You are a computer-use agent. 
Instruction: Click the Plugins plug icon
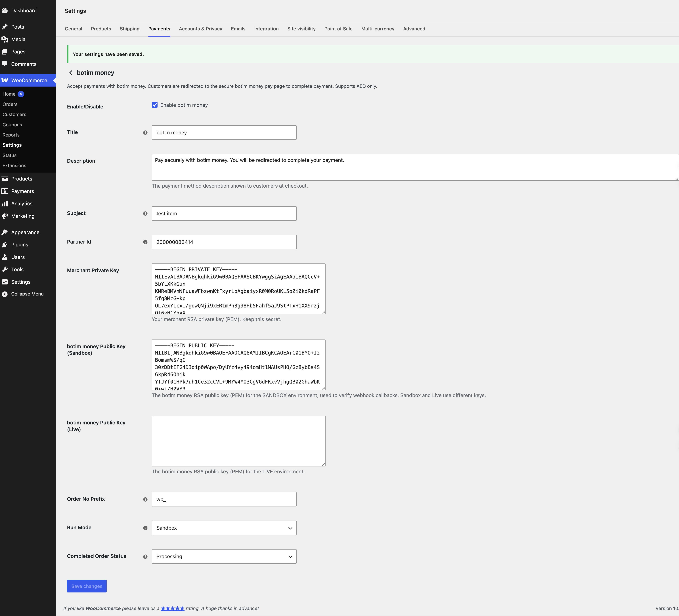(x=5, y=244)
